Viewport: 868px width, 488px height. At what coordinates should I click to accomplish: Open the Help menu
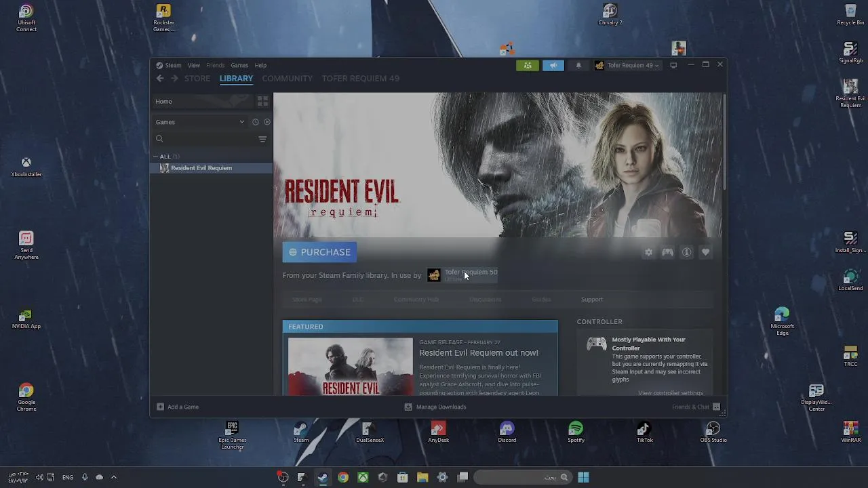click(x=260, y=65)
